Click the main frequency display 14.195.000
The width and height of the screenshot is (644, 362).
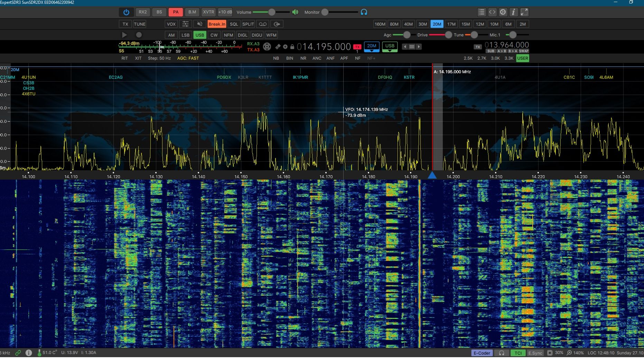click(x=324, y=47)
